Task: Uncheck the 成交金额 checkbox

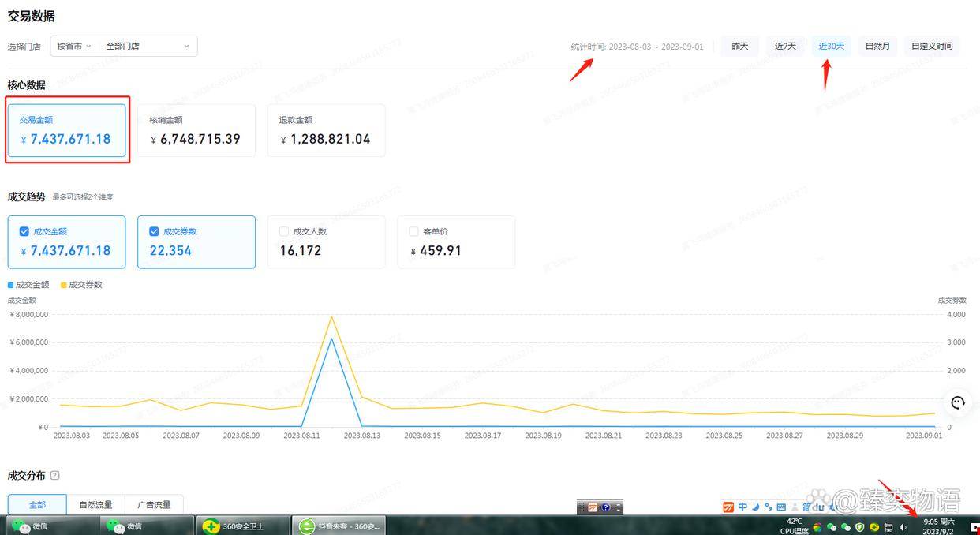Action: 24,232
